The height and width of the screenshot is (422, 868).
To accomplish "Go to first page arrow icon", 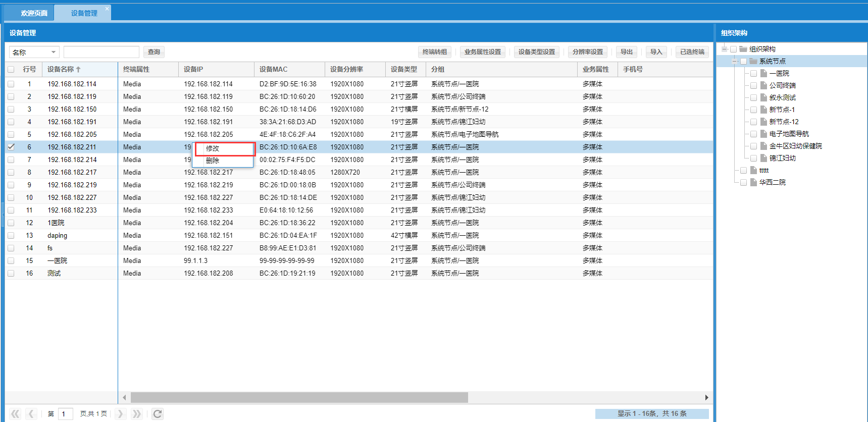I will tap(15, 414).
